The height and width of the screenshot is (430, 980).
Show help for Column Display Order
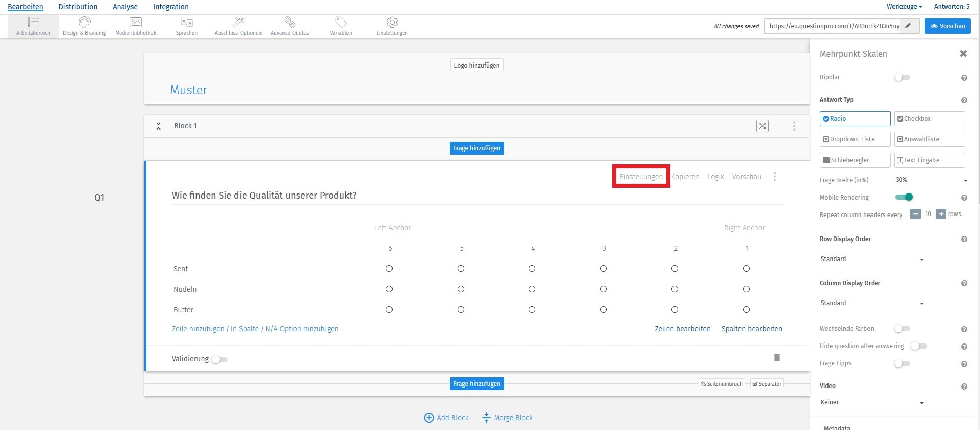click(x=964, y=283)
